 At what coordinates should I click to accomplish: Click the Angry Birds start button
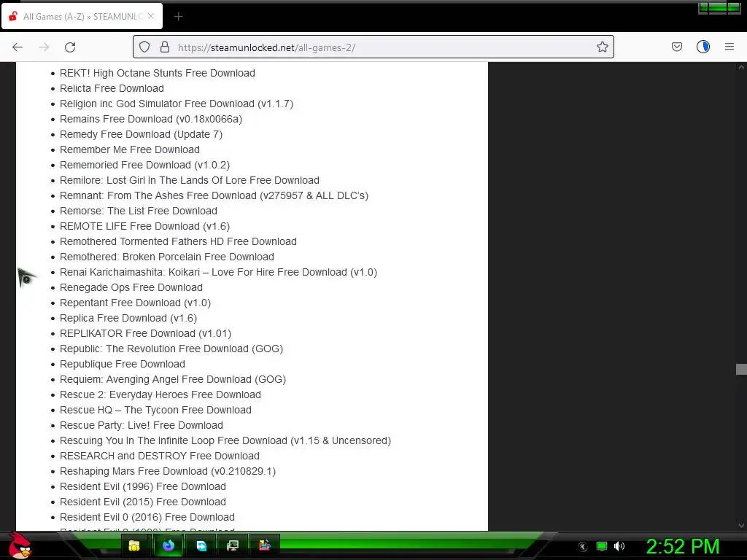[x=20, y=545]
